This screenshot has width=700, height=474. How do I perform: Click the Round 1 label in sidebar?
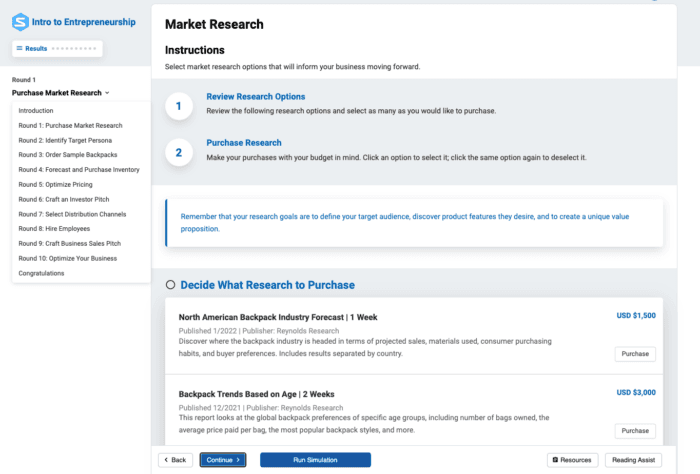24,80
